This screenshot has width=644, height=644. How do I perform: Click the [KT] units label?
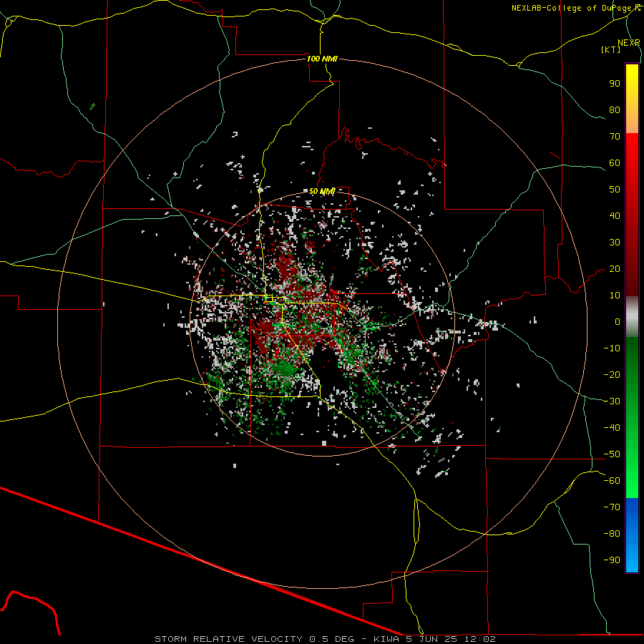[611, 49]
